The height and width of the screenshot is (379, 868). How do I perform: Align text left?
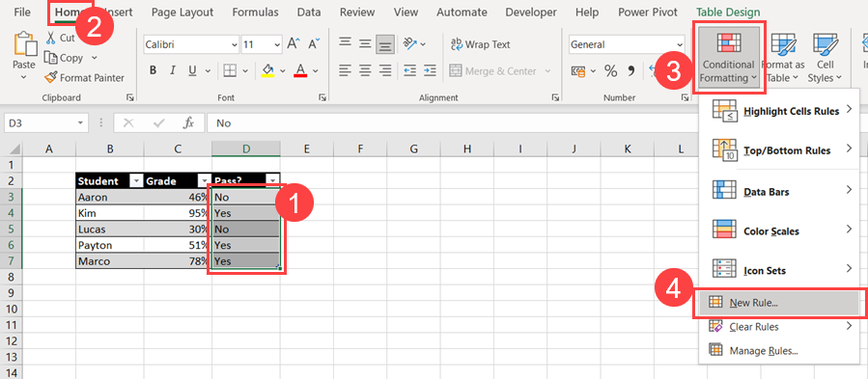pyautogui.click(x=346, y=70)
